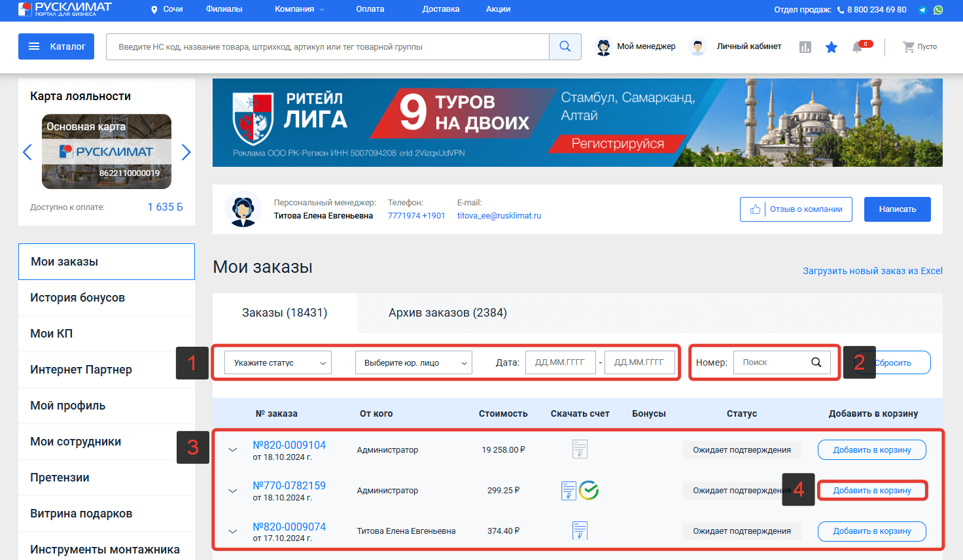Image resolution: width=963 pixels, height=560 pixels.
Task: Download invoice for order №820-0009104
Action: pos(580,449)
